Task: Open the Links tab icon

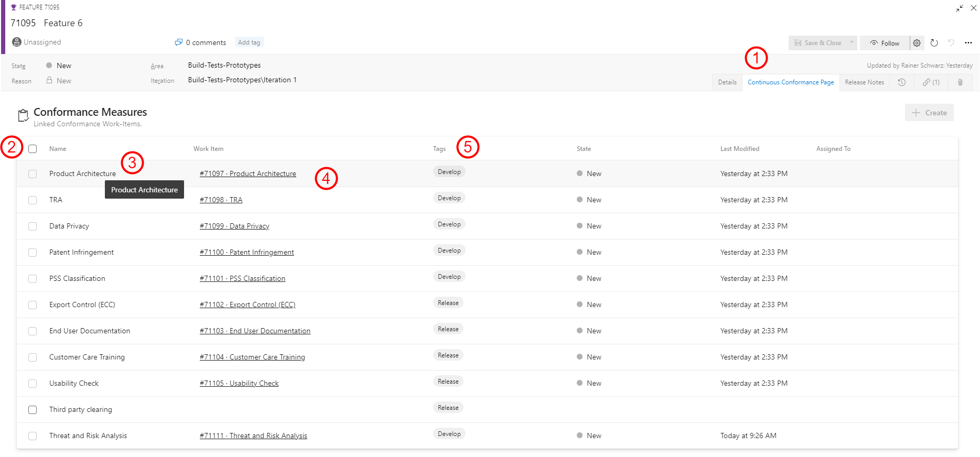Action: click(x=931, y=82)
